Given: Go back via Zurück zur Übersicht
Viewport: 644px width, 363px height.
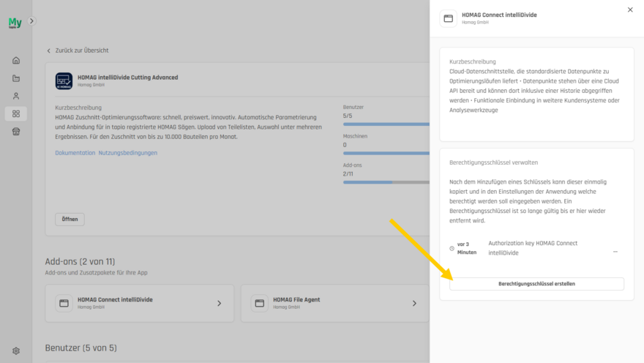Looking at the screenshot, I should coord(78,50).
